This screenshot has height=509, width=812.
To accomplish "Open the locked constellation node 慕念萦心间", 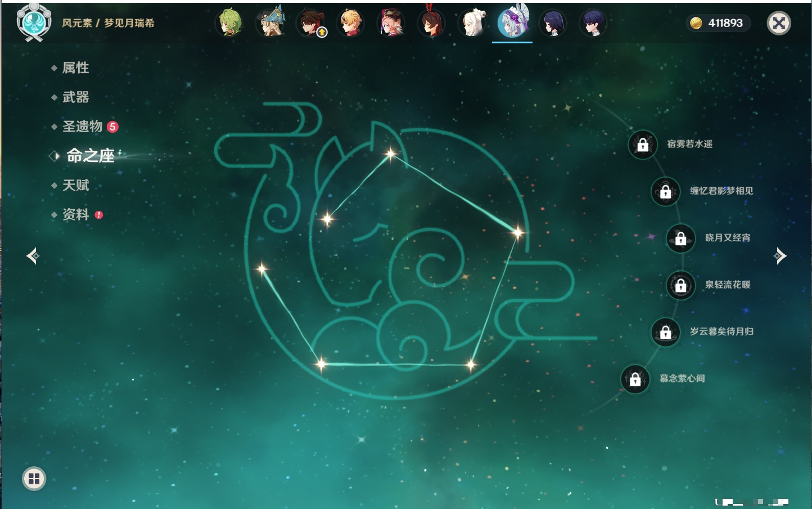I will click(x=635, y=379).
